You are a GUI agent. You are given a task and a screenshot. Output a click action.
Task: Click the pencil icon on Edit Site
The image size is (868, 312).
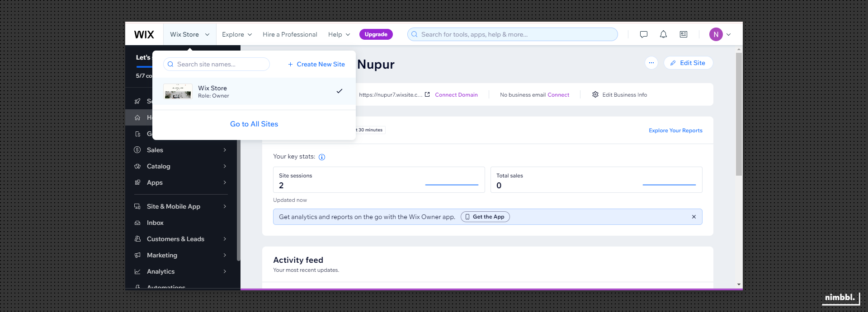tap(673, 63)
